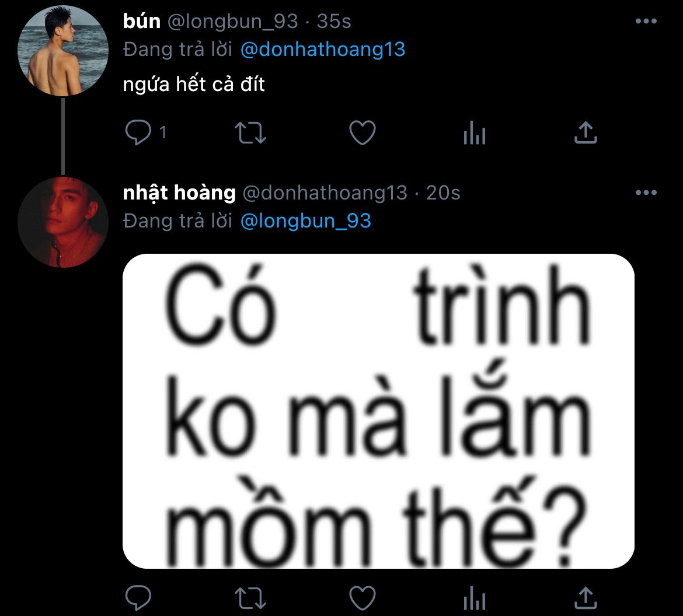Like bún's tweet with heart icon
Image resolution: width=683 pixels, height=616 pixels.
tap(362, 133)
